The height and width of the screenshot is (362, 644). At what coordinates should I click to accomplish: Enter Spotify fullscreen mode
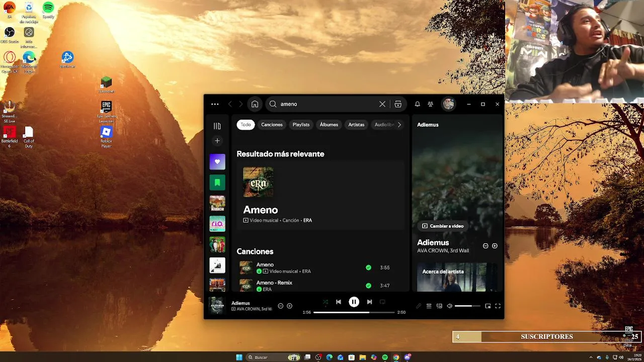click(x=498, y=306)
